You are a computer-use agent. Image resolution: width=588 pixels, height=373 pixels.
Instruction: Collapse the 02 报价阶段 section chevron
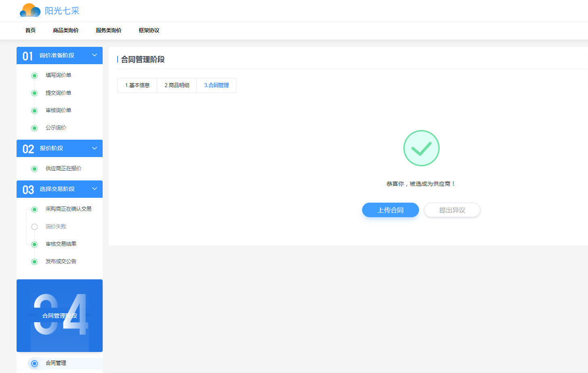pyautogui.click(x=95, y=148)
